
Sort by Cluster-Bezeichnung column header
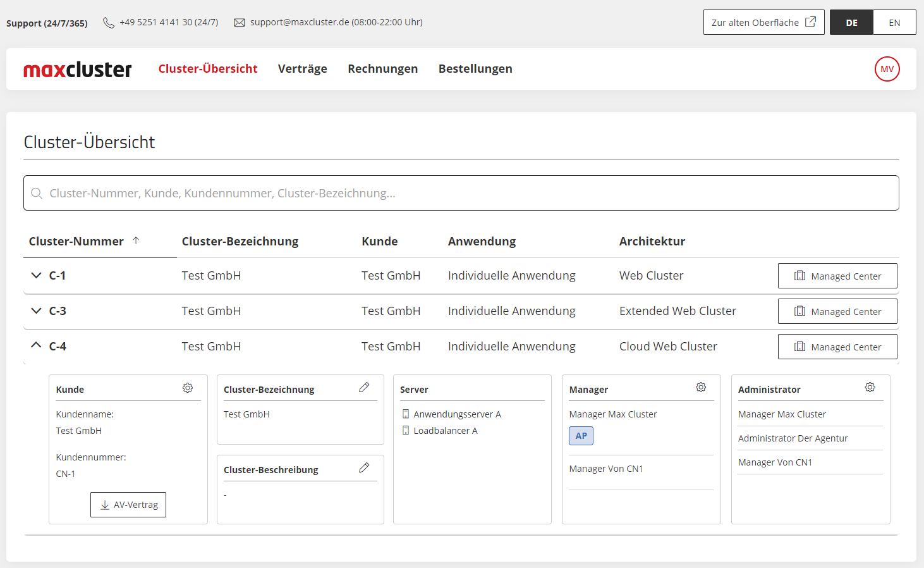240,241
